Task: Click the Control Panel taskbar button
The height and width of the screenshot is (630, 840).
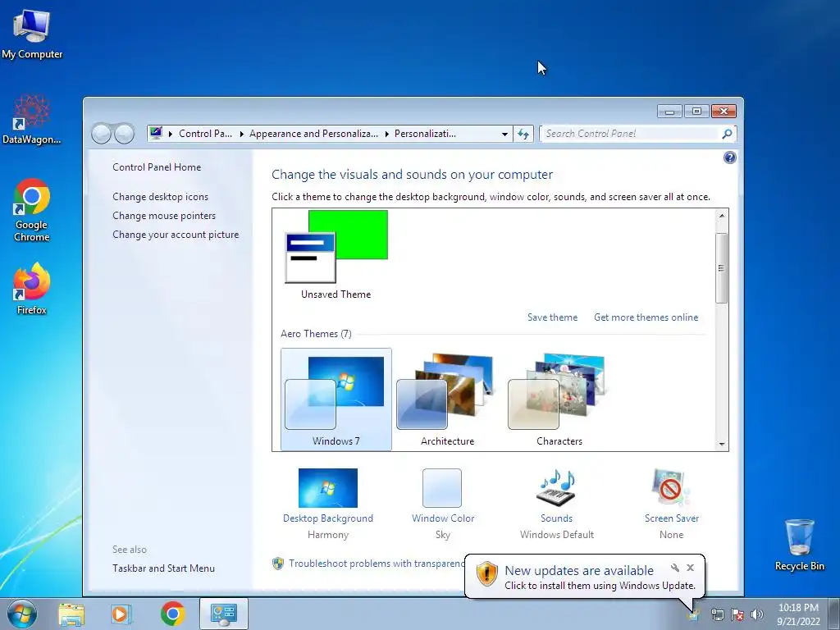Action: tap(224, 614)
